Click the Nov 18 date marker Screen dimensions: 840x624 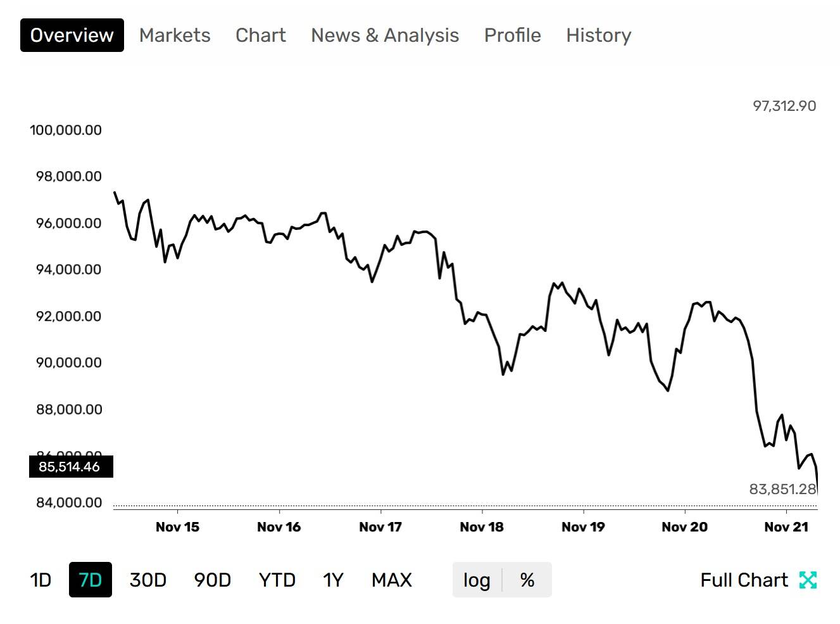tap(482, 526)
